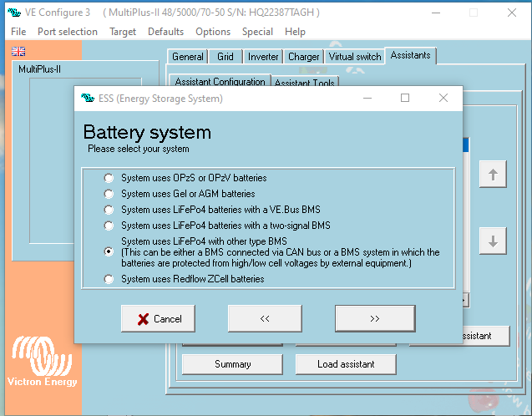The width and height of the screenshot is (532, 416).
Task: Minimize the VE Configure 3 window
Action: (x=436, y=13)
